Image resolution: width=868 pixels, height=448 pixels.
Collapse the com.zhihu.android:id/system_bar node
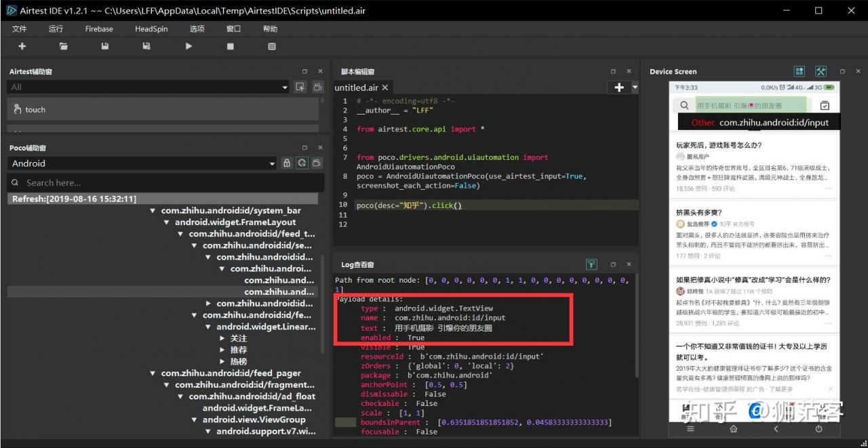(x=153, y=211)
